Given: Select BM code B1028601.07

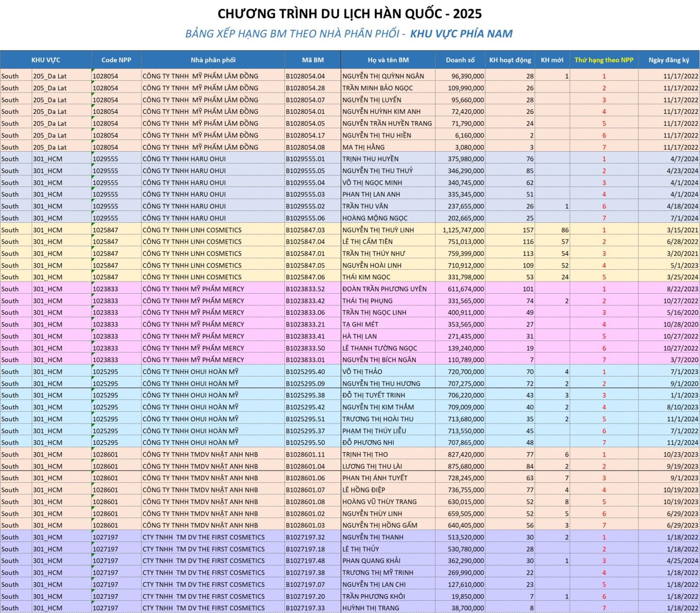Looking at the screenshot, I should (x=305, y=490).
